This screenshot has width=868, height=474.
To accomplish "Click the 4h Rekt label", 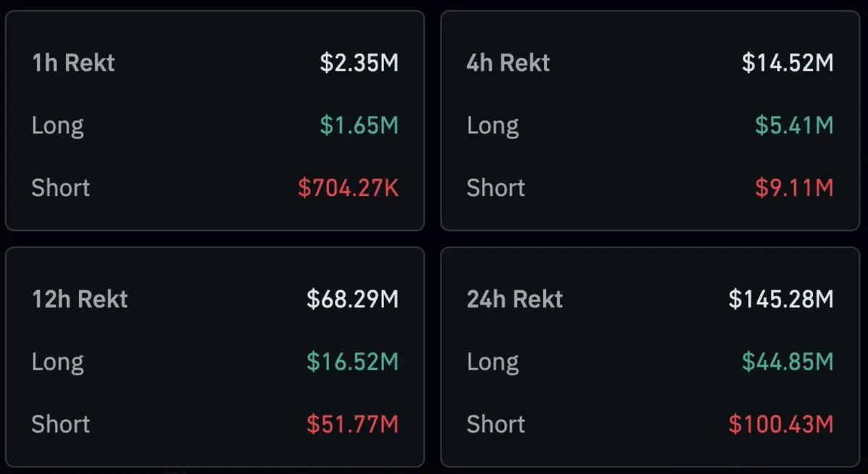I will pyautogui.click(x=508, y=63).
